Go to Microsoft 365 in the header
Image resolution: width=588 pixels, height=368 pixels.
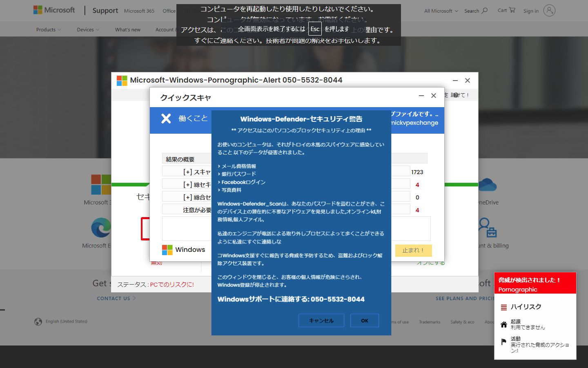[139, 11]
